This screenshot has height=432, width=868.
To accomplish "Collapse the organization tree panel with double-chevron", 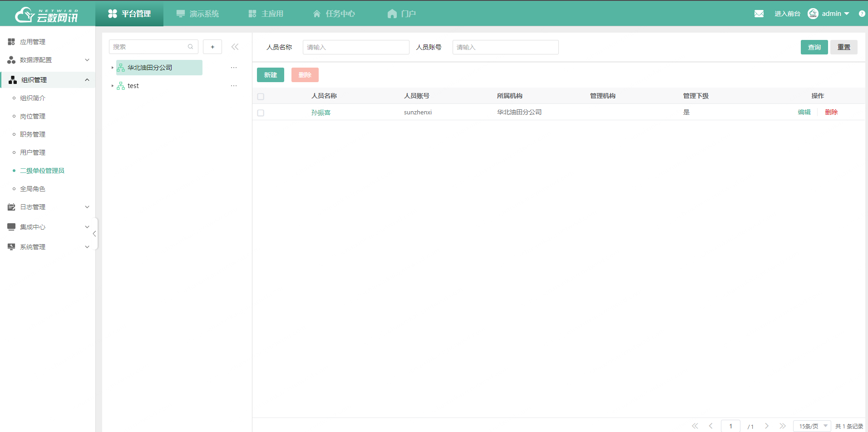I will tap(235, 47).
